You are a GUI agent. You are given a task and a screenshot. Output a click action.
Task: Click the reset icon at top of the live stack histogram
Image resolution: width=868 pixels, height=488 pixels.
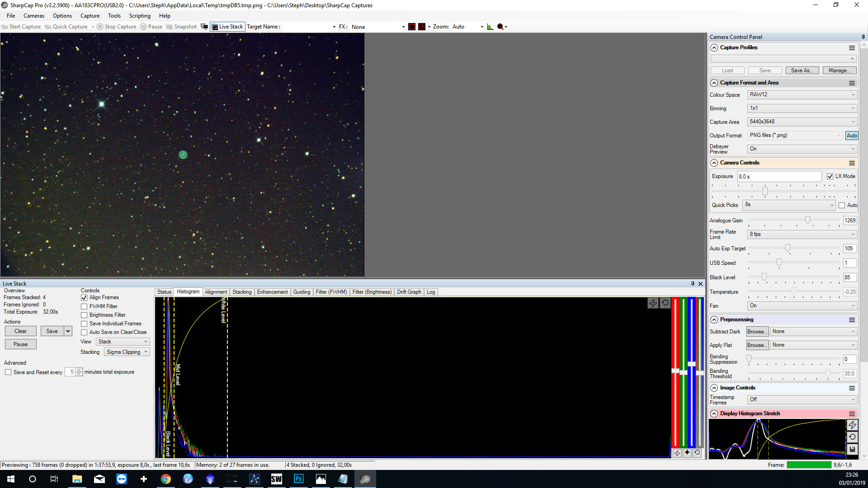click(665, 303)
